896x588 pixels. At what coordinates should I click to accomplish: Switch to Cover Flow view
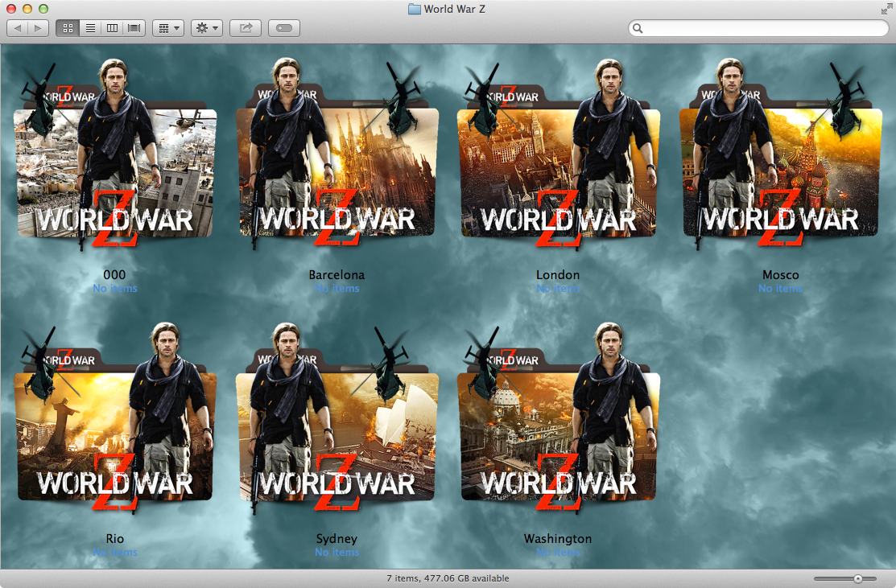pos(134,28)
